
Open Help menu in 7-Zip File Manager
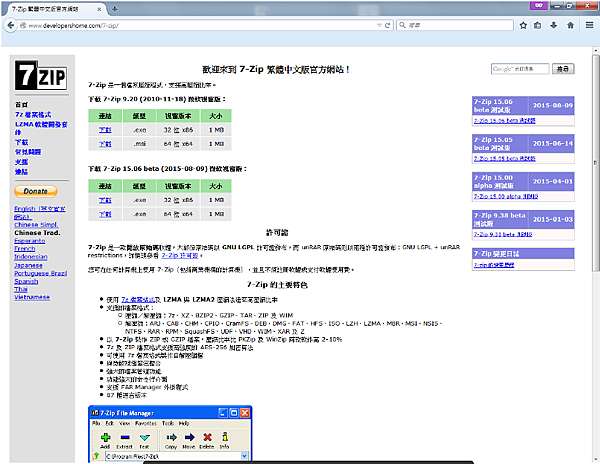tap(184, 423)
